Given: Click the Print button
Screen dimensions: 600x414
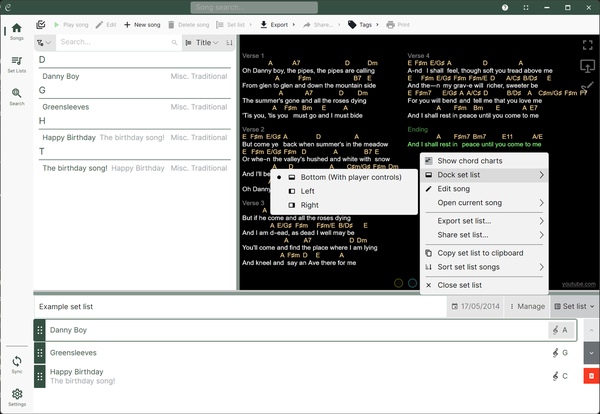Looking at the screenshot, I should [x=398, y=25].
